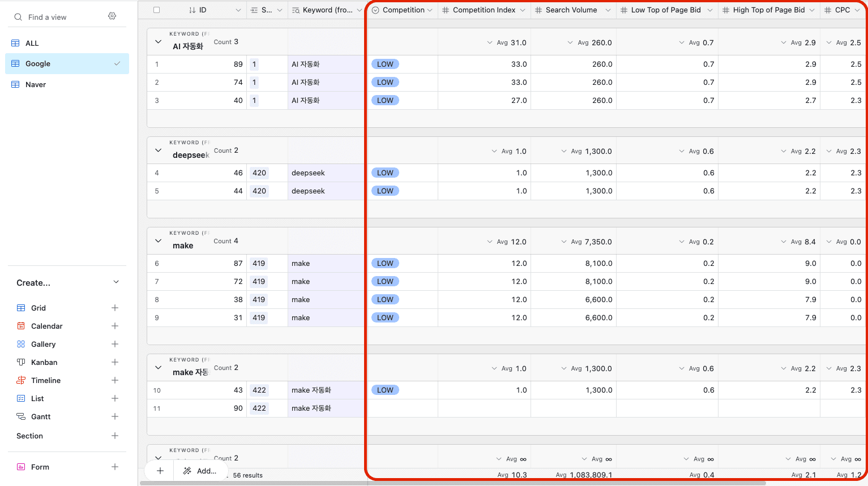This screenshot has height=486, width=868.
Task: Click Avg 260.0 summary in AI 자동화 group
Action: pyautogui.click(x=589, y=42)
